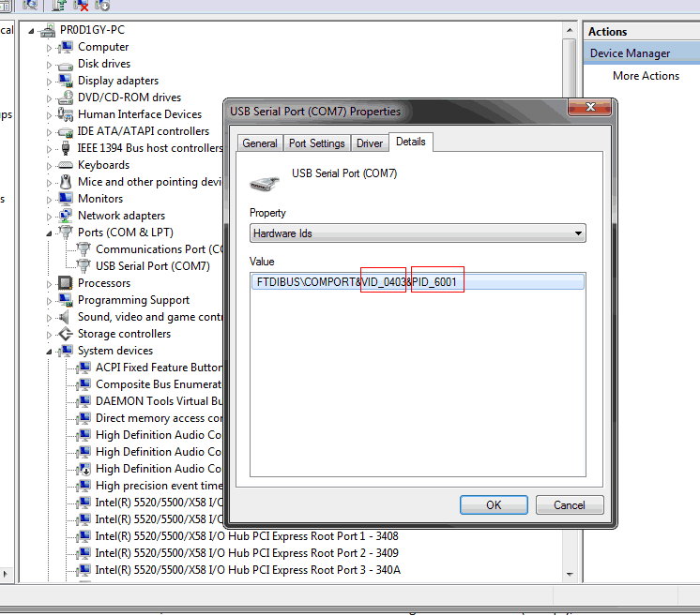Click the USB Serial Port (COM7) device icon
700x616 pixels.
click(x=84, y=266)
